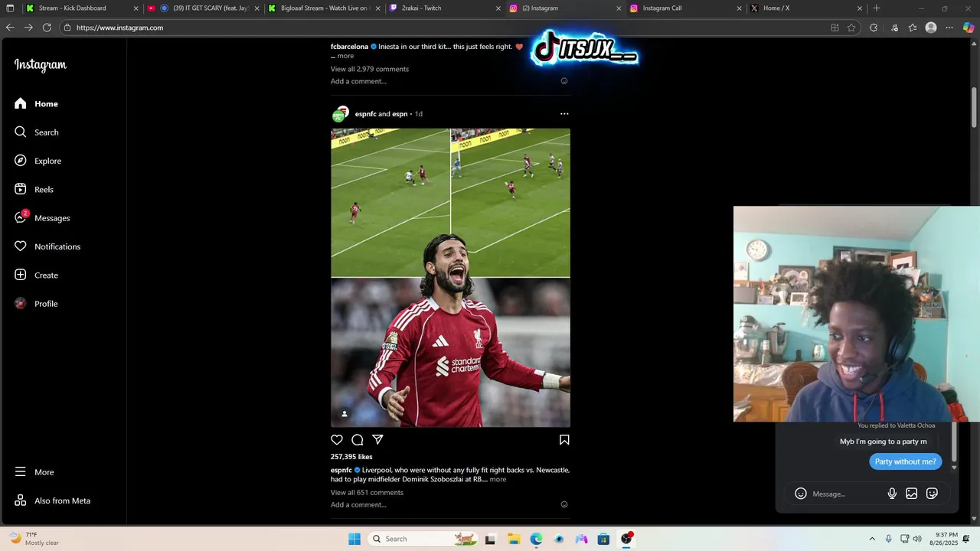
Task: Open Profile in Instagram sidebar
Action: tap(36, 304)
